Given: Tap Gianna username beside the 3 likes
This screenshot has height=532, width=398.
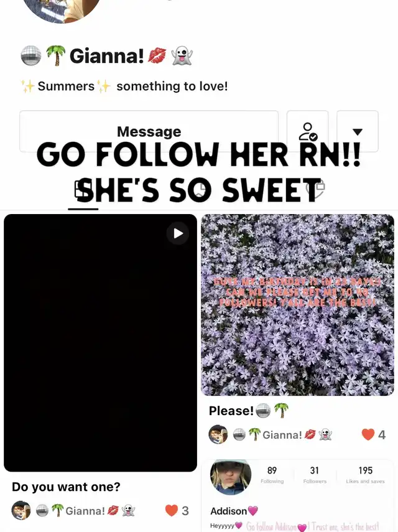Looking at the screenshot, I should [85, 511].
